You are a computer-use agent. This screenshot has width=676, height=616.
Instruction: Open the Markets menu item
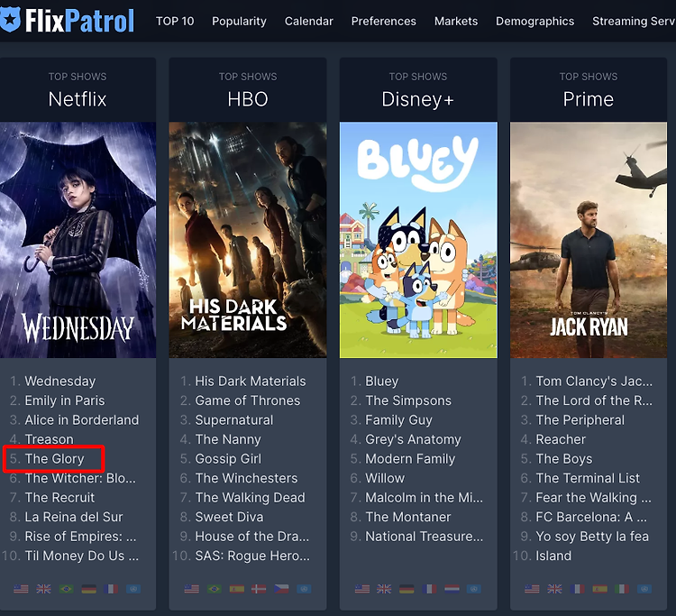pyautogui.click(x=456, y=21)
